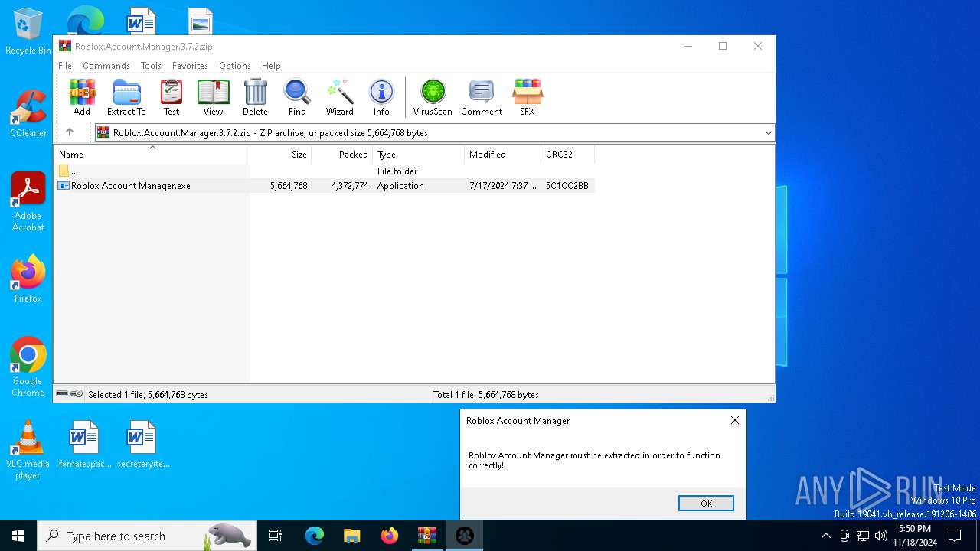Click the View file toolbar icon
Viewport: 980px width, 551px height.
click(x=213, y=97)
